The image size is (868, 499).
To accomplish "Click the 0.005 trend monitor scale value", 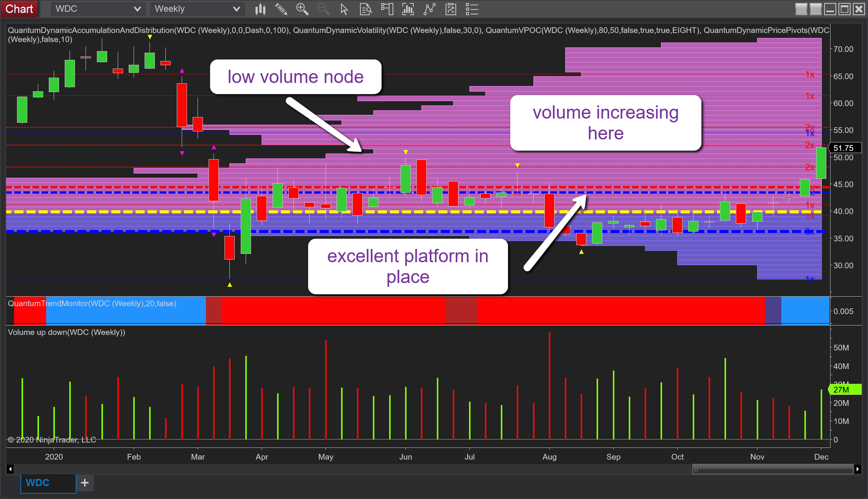I will (x=843, y=311).
